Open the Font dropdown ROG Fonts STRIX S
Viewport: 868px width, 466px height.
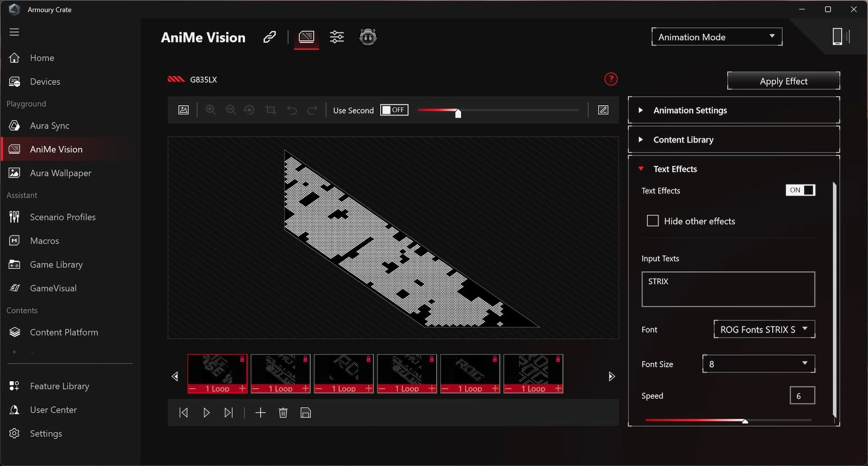[764, 329]
